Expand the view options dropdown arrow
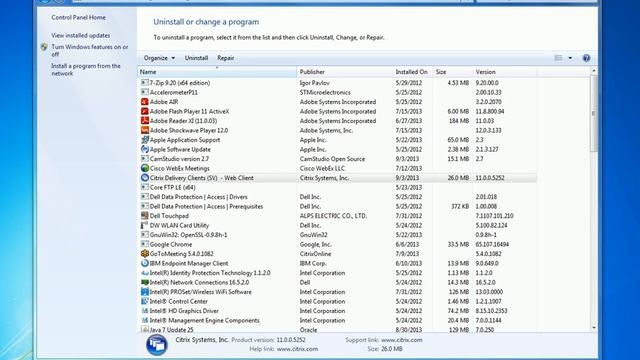 click(x=570, y=58)
